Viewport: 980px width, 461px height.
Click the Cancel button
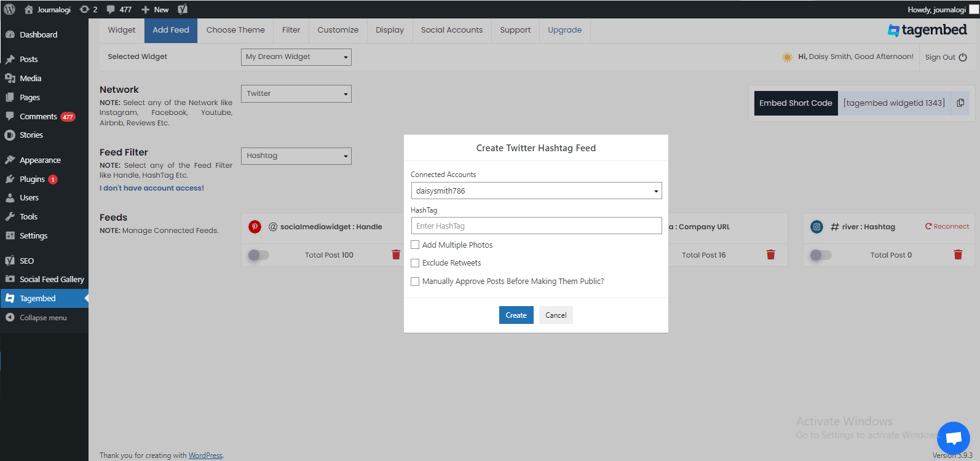pyautogui.click(x=556, y=315)
